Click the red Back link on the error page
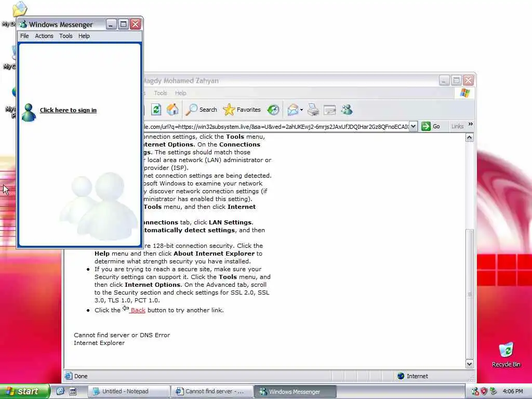Image resolution: width=532 pixels, height=399 pixels. pos(138,310)
